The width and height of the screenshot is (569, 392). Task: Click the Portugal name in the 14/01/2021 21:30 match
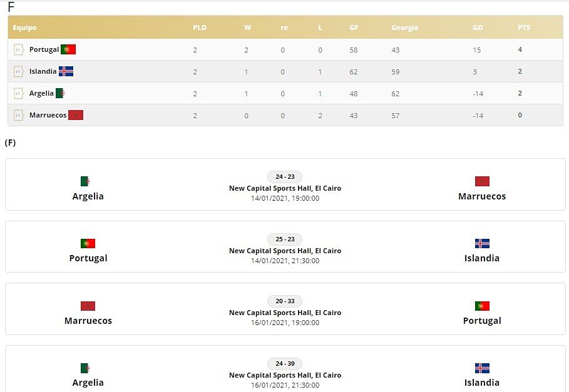click(x=88, y=258)
